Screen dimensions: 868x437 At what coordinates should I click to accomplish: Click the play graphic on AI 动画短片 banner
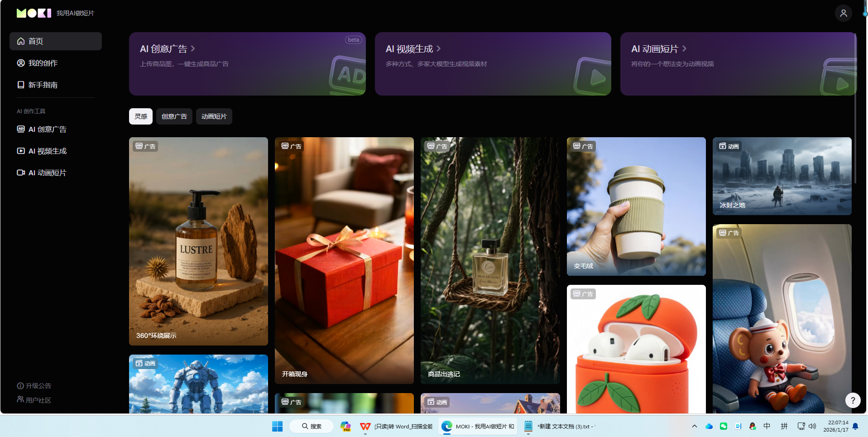(x=838, y=77)
